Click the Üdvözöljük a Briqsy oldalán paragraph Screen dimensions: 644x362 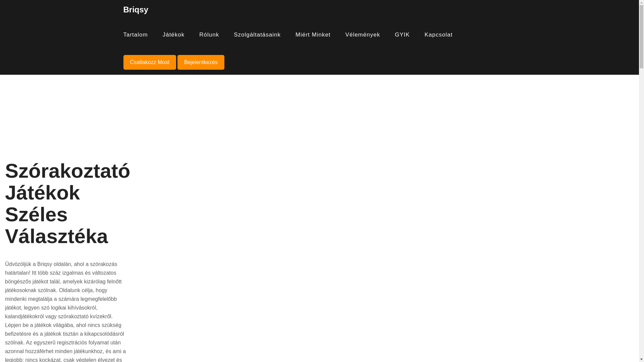[x=65, y=312]
